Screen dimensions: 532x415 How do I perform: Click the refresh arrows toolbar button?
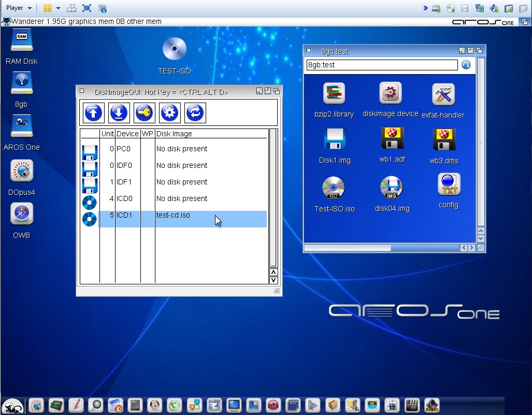pyautogui.click(x=195, y=112)
